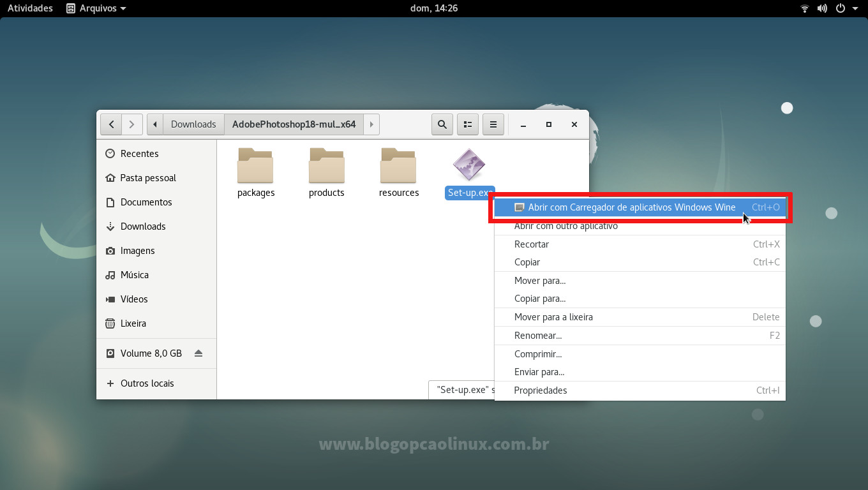The width and height of the screenshot is (868, 490).
Task: Choose Comprimir... from the context menu
Action: 640,354
